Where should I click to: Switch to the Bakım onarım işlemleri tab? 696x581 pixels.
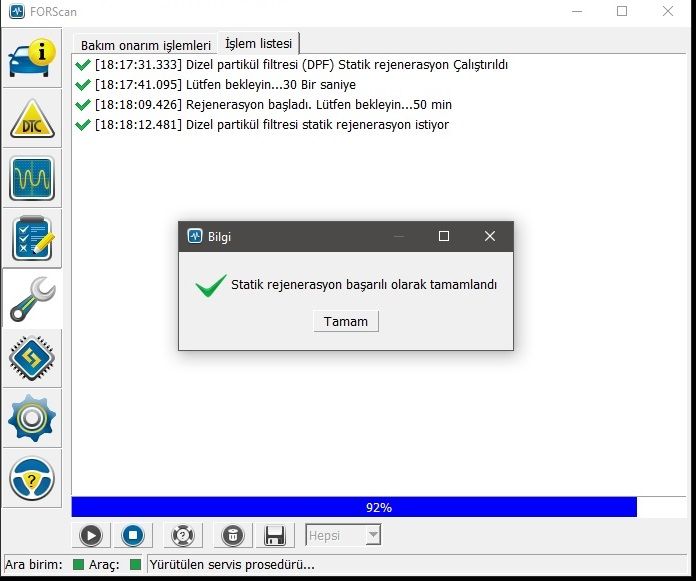click(146, 45)
